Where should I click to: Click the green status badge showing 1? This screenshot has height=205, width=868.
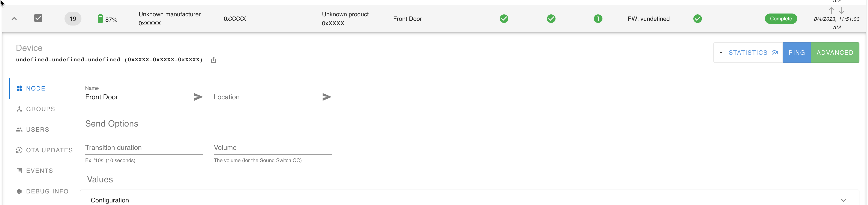pos(598,19)
